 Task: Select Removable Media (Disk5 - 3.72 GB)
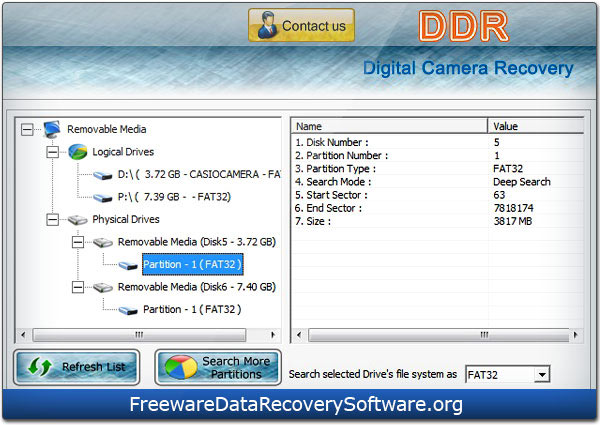point(197,242)
